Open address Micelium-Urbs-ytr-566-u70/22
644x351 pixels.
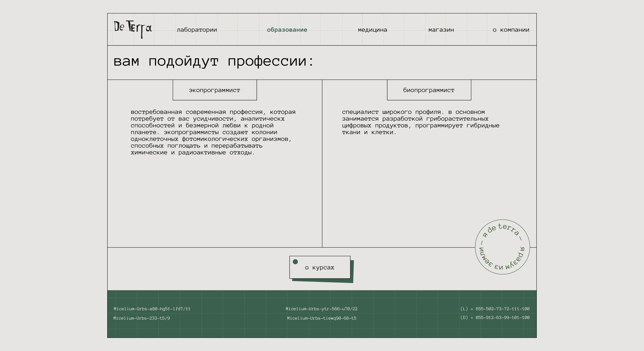[x=321, y=309]
